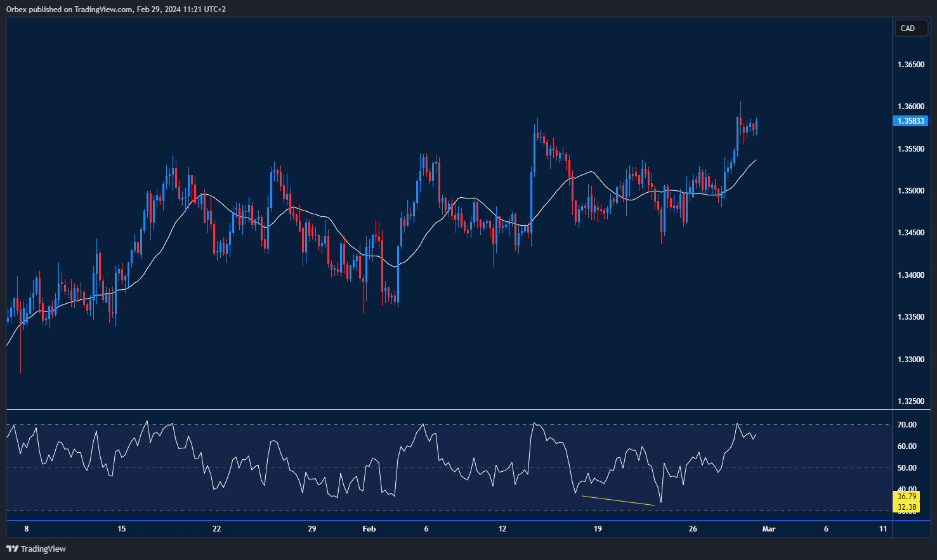Viewport: 937px width, 560px height.
Task: Click the yellow 32.38 RSI value label
Action: click(907, 507)
